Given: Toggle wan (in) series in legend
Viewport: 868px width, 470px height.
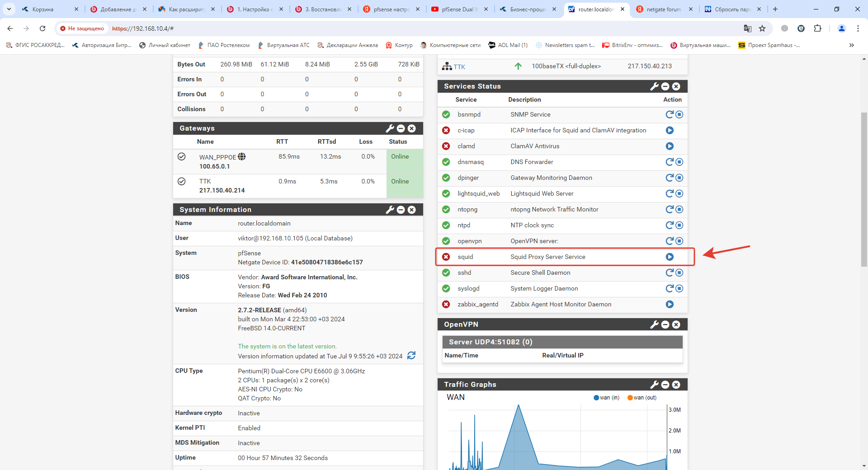Looking at the screenshot, I should coord(606,398).
